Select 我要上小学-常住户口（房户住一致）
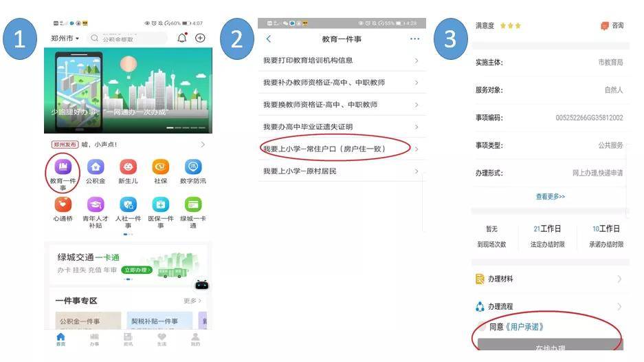 (x=342, y=149)
